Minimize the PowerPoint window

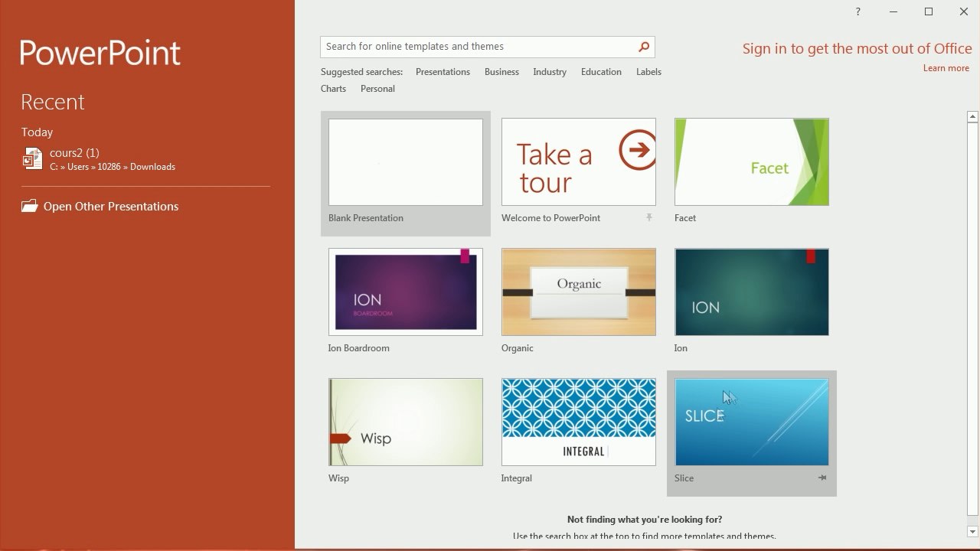click(x=893, y=11)
